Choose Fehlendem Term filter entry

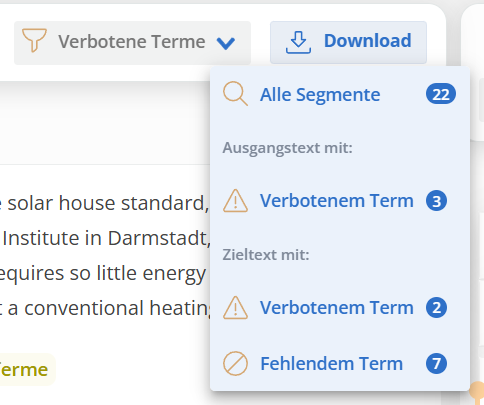click(x=340, y=364)
